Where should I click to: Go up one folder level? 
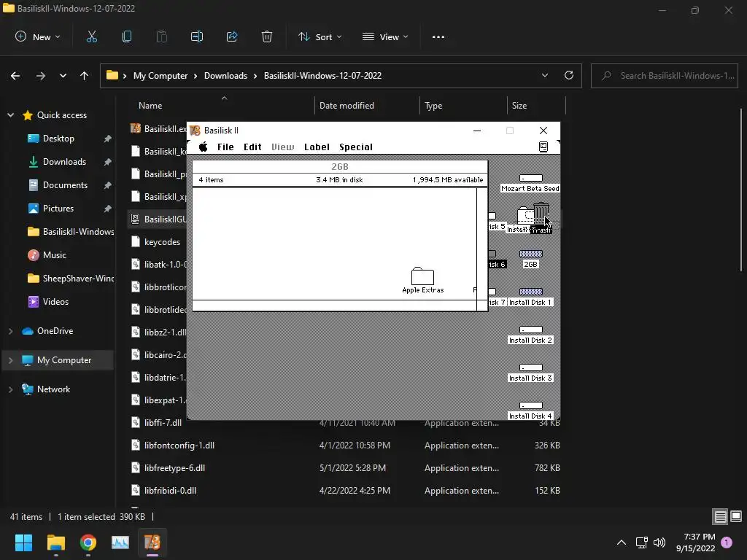[x=85, y=76]
